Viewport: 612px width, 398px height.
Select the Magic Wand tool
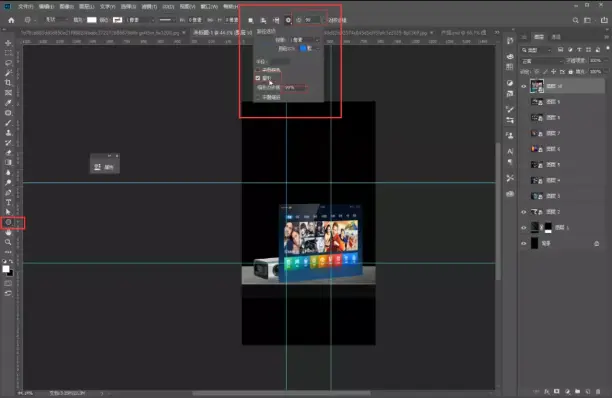8,73
